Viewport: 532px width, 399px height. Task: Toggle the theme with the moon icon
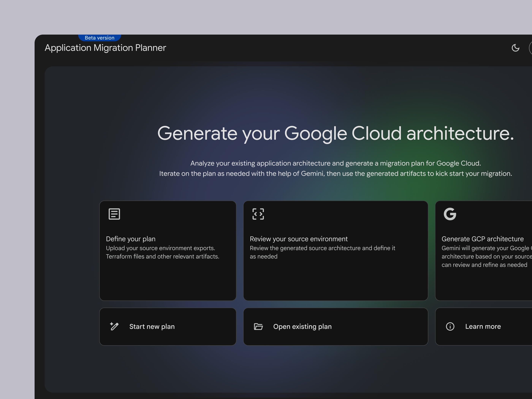515,48
